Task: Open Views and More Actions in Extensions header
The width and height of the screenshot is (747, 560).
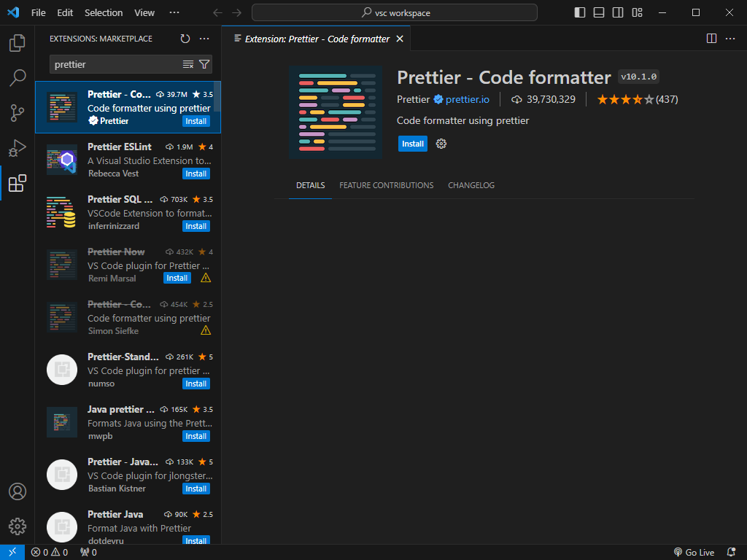Action: pos(204,39)
